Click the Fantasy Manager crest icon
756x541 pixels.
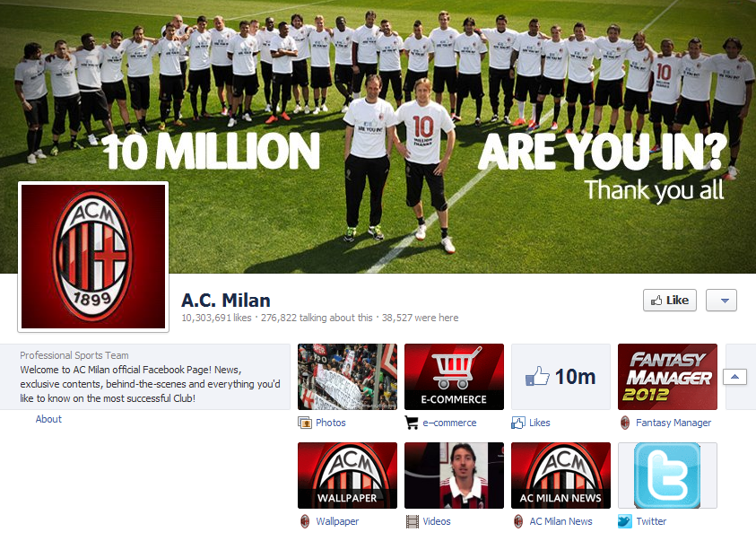tap(625, 423)
